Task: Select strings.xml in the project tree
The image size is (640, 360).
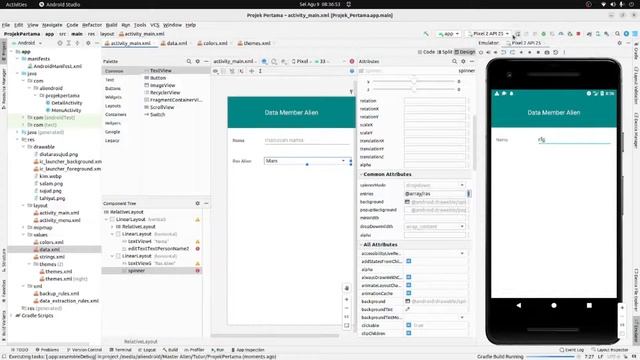Action: (x=52, y=257)
